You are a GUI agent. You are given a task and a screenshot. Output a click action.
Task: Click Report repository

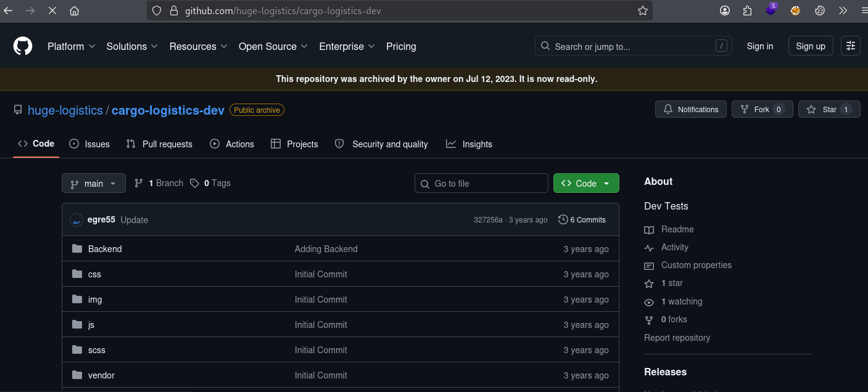[x=677, y=338]
